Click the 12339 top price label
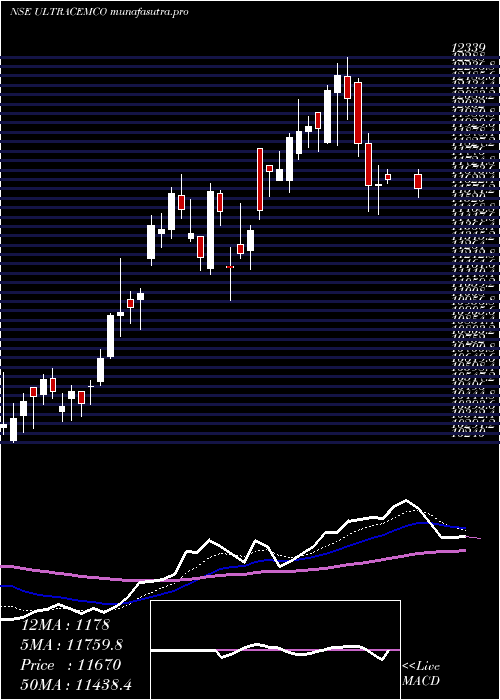This screenshot has width=500, height=700. [x=468, y=48]
